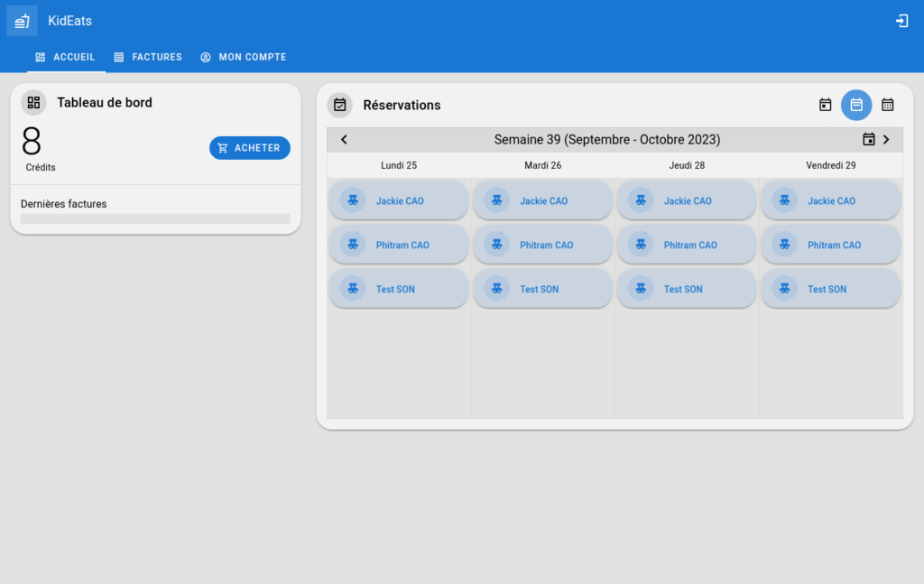Image resolution: width=924 pixels, height=584 pixels.
Task: Switch to the Factures tab
Action: click(x=148, y=57)
